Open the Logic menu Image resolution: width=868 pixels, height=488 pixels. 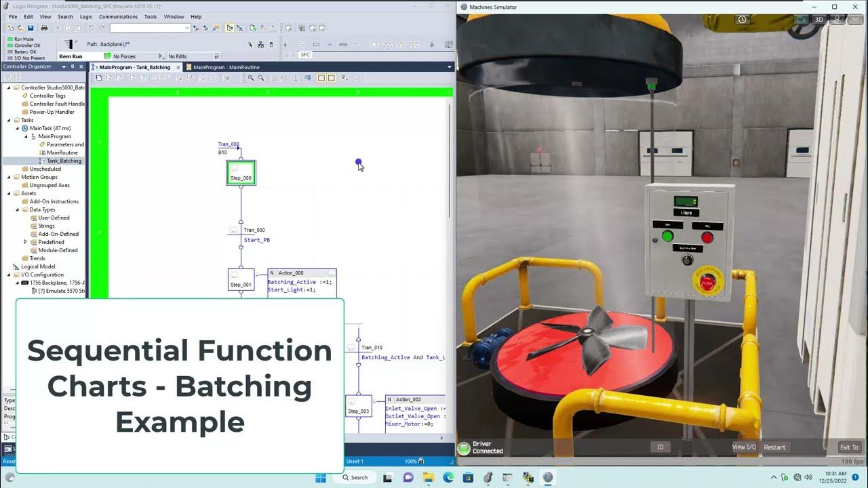click(x=86, y=16)
